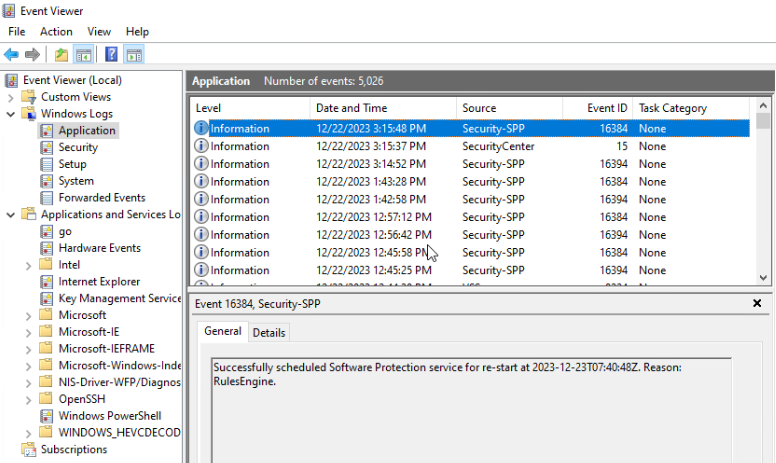
Task: Toggle the Show/Hide Action Pane toolbar icon
Action: [133, 54]
